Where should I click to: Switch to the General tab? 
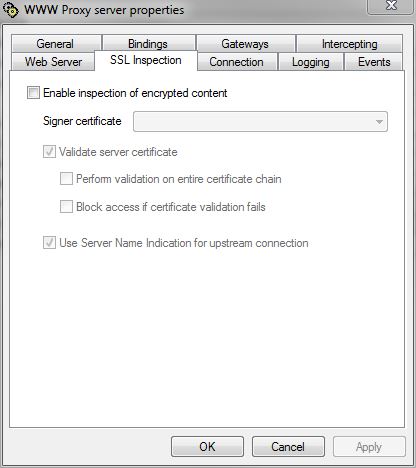click(x=56, y=43)
